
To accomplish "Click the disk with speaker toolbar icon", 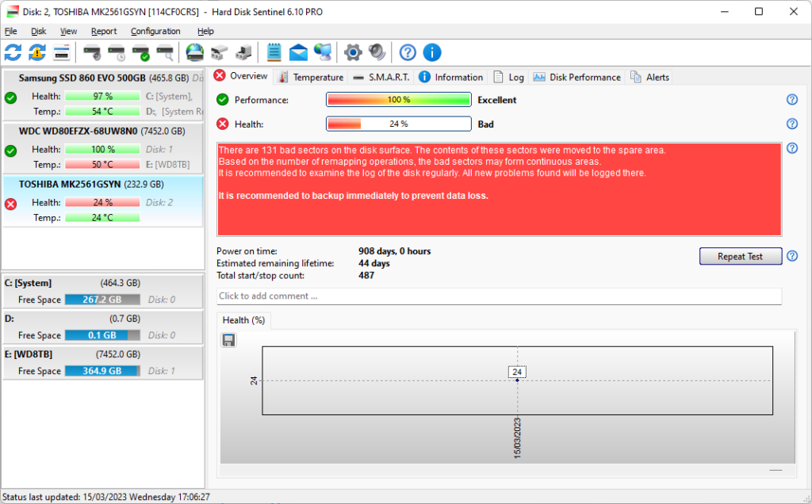I will pos(92,52).
